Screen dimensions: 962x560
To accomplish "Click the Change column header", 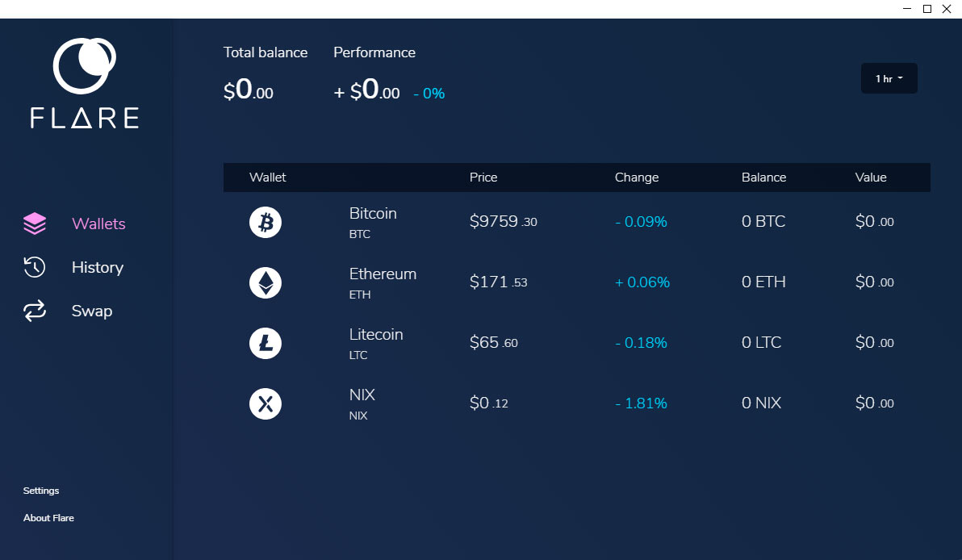I will pos(637,178).
